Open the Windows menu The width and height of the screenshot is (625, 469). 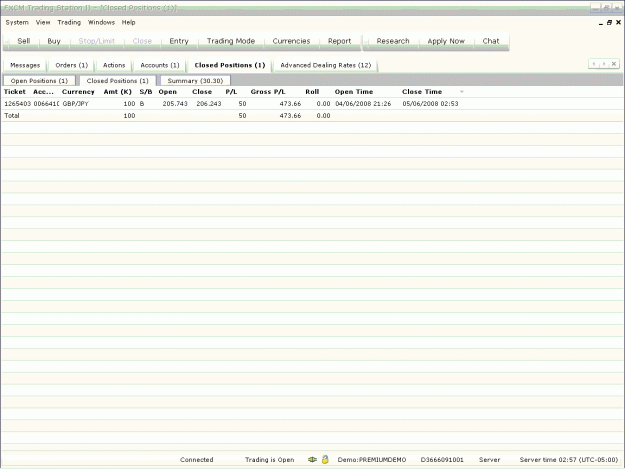click(101, 22)
